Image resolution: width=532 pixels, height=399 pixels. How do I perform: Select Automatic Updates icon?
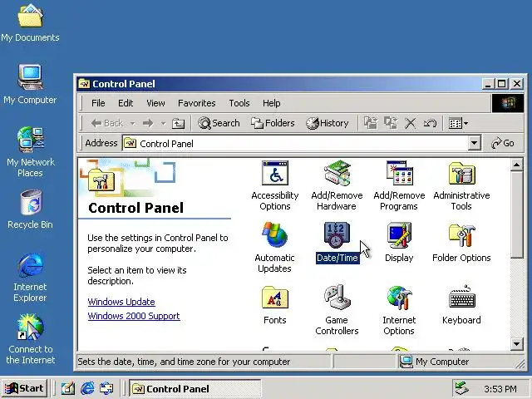pyautogui.click(x=274, y=248)
